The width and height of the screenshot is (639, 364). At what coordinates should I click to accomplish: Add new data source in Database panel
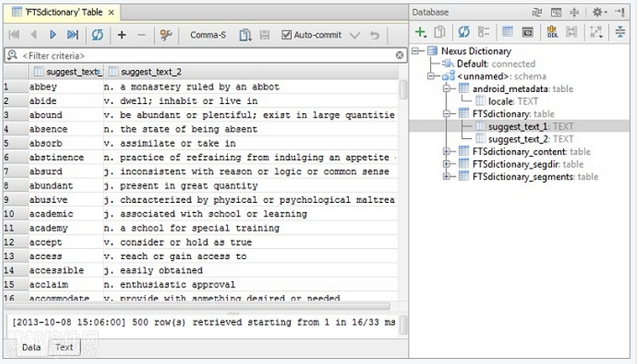[x=421, y=32]
